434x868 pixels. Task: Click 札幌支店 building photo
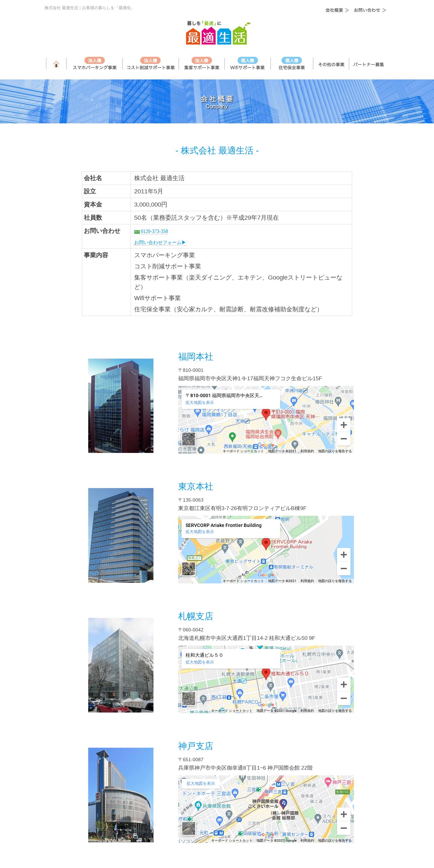click(x=121, y=665)
